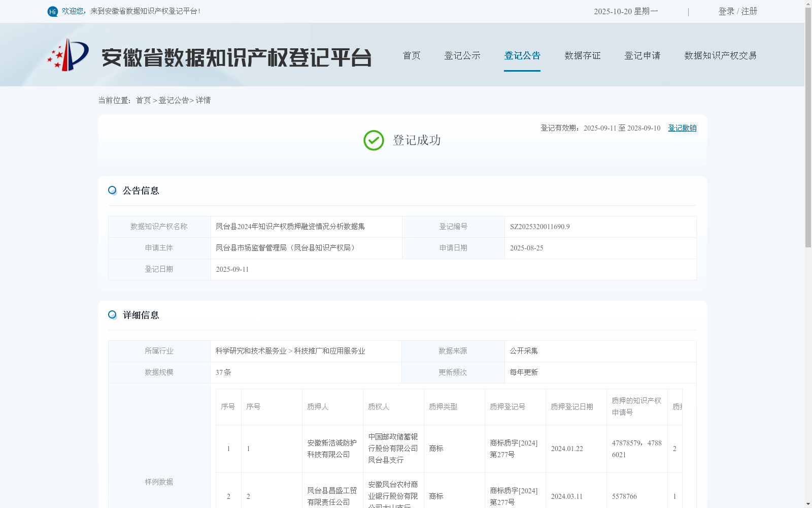Click applicant 凤台县市场监督管理局（凤台县知识产权局）

pyautogui.click(x=287, y=248)
